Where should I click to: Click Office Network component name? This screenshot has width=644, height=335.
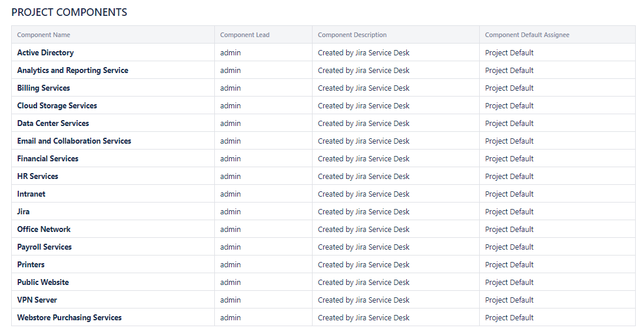44,229
